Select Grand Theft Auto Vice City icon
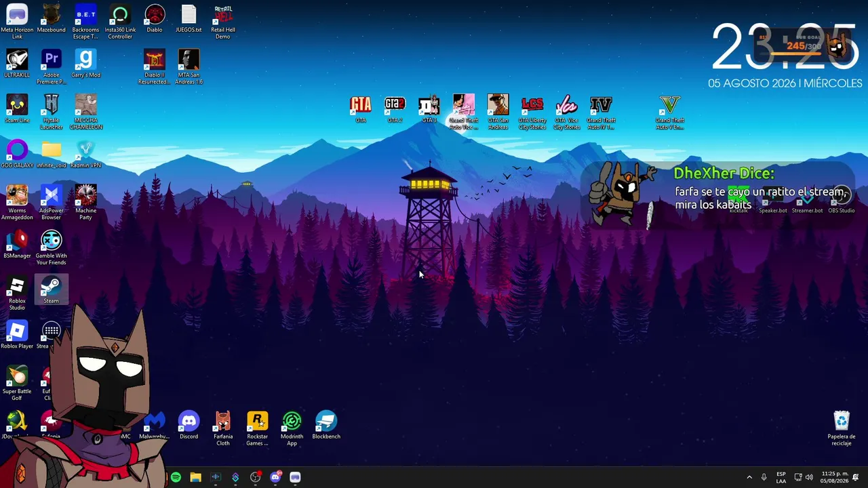 tap(464, 113)
